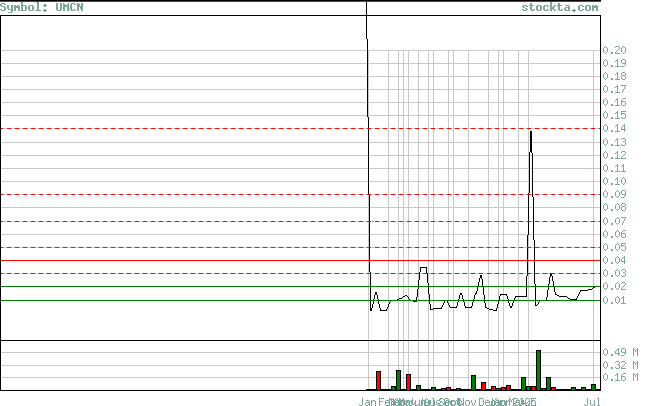Click the 0.08 price axis label

point(614,207)
